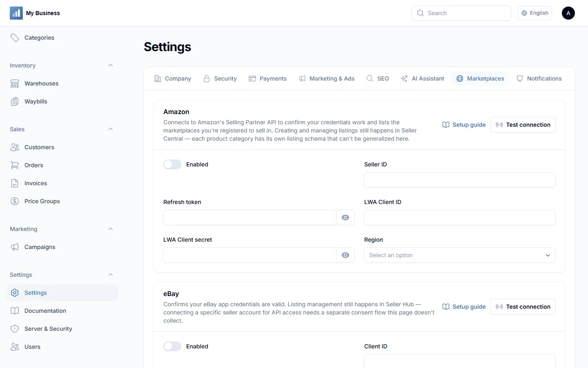Open the English language selector
The width and height of the screenshot is (588, 368).
pos(535,13)
